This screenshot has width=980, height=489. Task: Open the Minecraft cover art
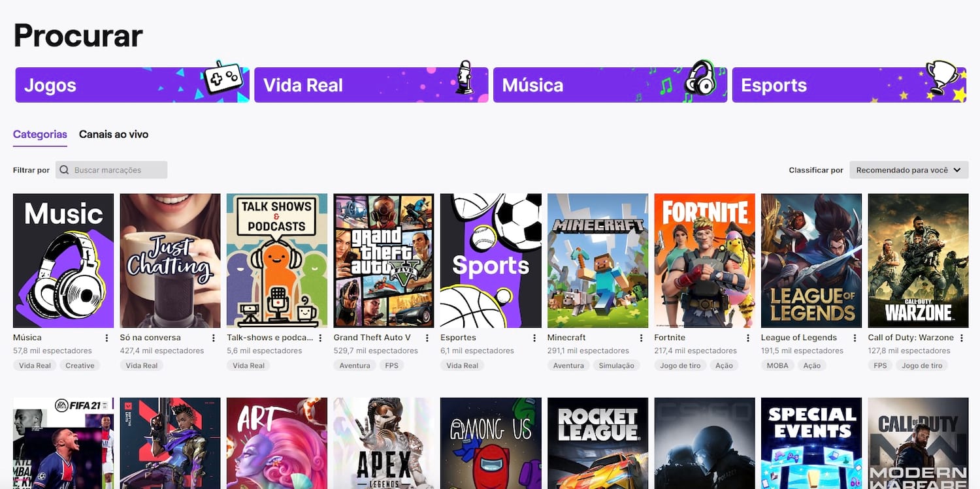pos(598,260)
